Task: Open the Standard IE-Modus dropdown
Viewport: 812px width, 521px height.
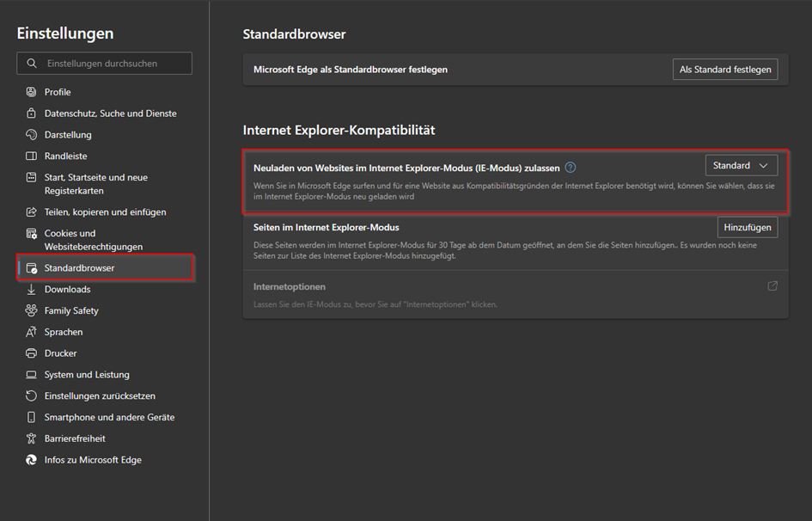Action: point(741,166)
